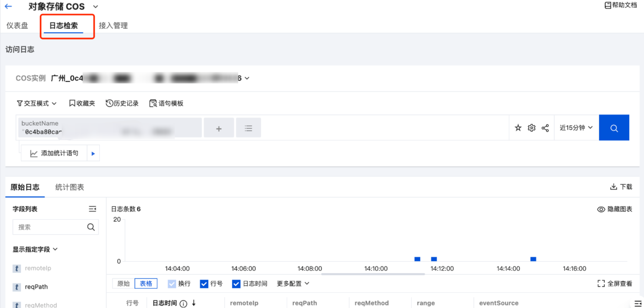This screenshot has width=644, height=308.
Task: Click the histogram bar near 14:15:00
Action: click(533, 259)
